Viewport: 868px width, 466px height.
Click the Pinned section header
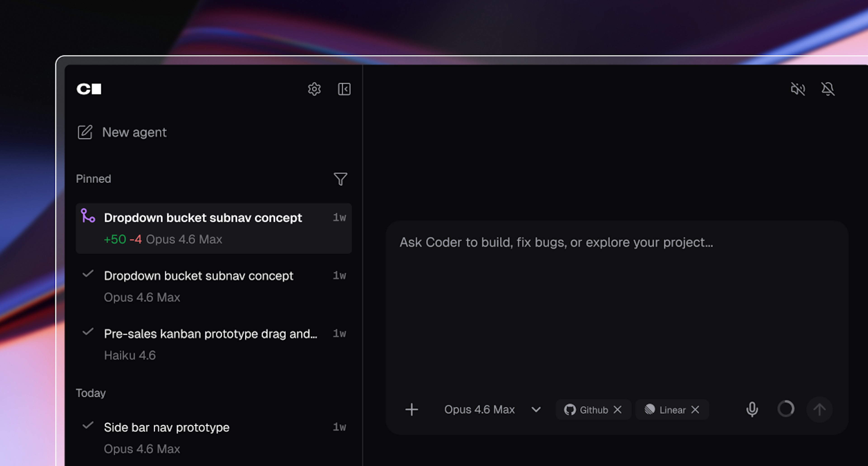pos(93,179)
